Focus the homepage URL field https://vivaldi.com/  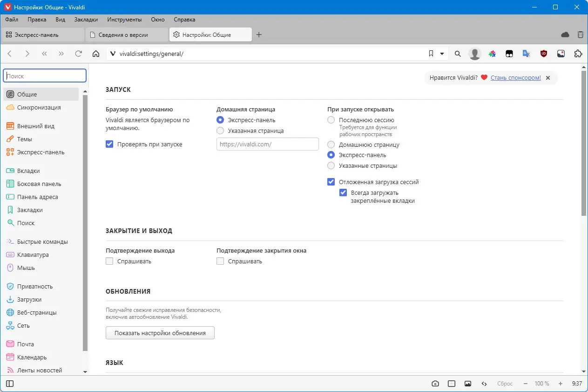click(x=268, y=144)
